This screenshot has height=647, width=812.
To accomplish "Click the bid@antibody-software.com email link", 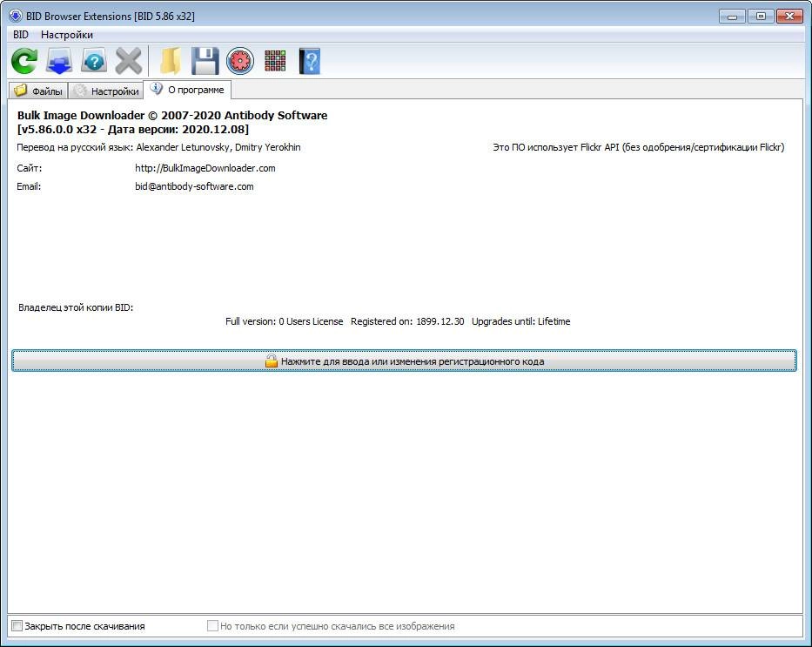I will coord(194,186).
